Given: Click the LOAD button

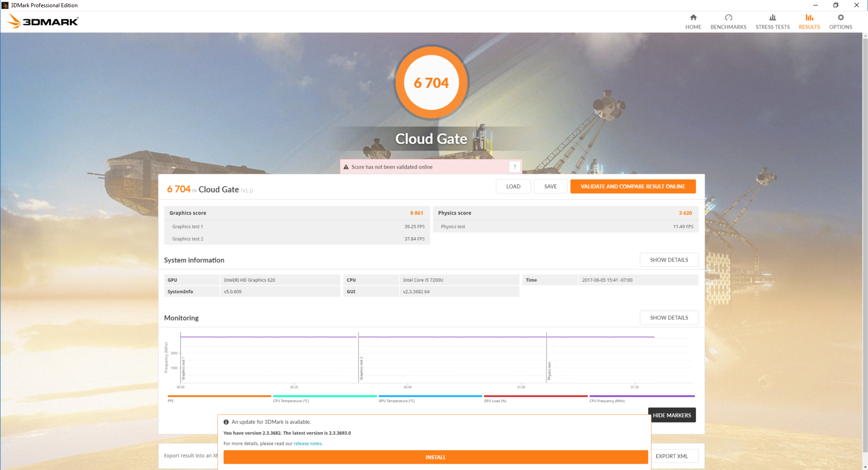Looking at the screenshot, I should [x=513, y=187].
